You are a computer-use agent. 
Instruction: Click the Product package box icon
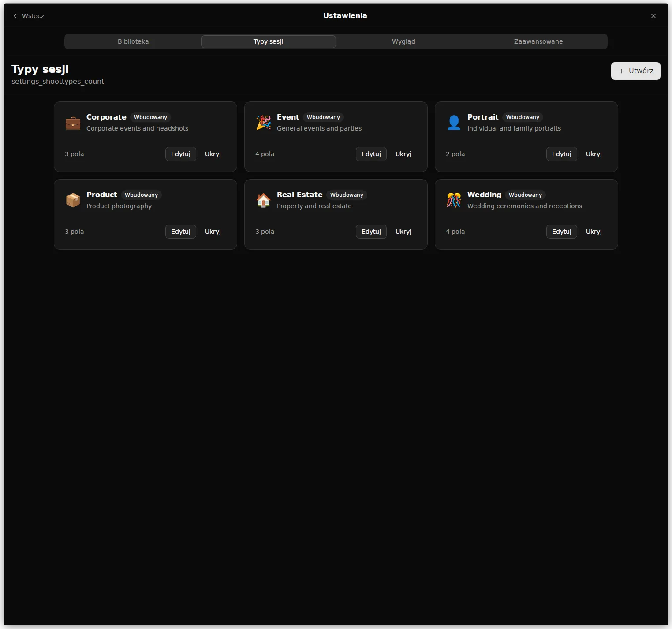pyautogui.click(x=73, y=200)
